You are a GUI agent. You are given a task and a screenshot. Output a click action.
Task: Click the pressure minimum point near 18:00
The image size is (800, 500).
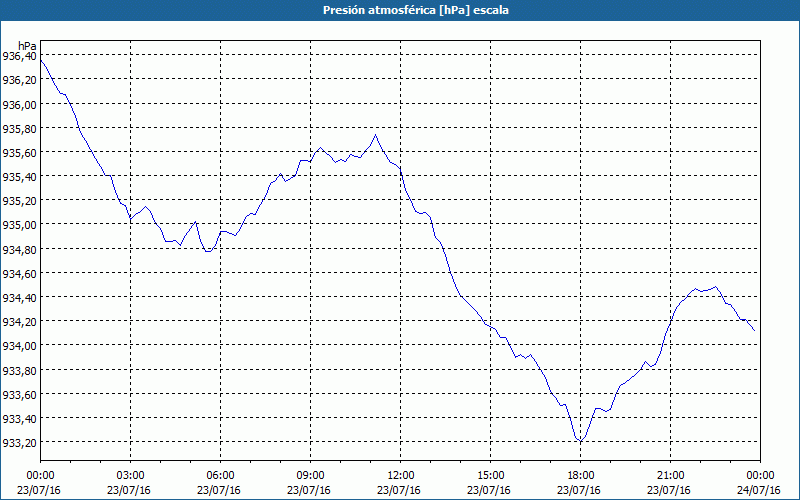tap(580, 441)
